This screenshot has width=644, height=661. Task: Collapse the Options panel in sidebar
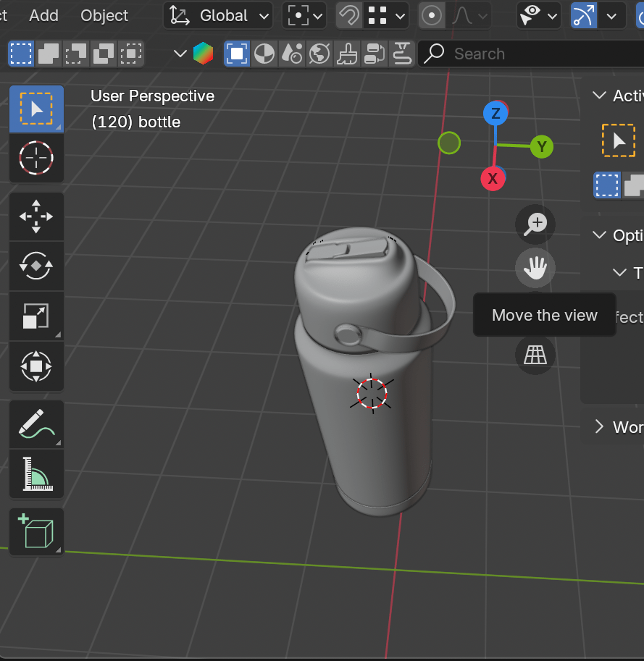[599, 235]
